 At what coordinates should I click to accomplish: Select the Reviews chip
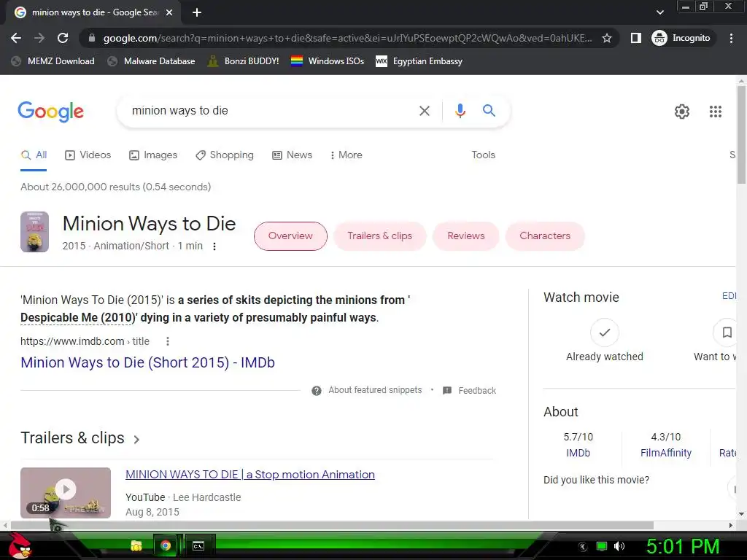466,236
